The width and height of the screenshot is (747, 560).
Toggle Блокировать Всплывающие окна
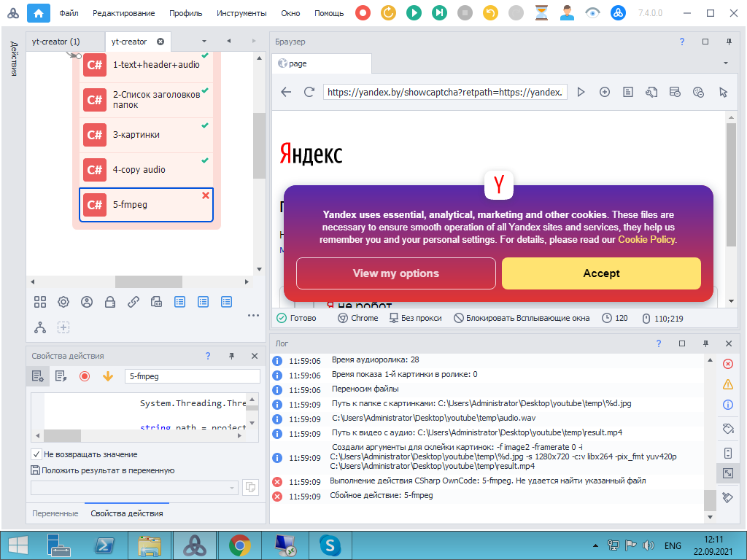pyautogui.click(x=521, y=318)
